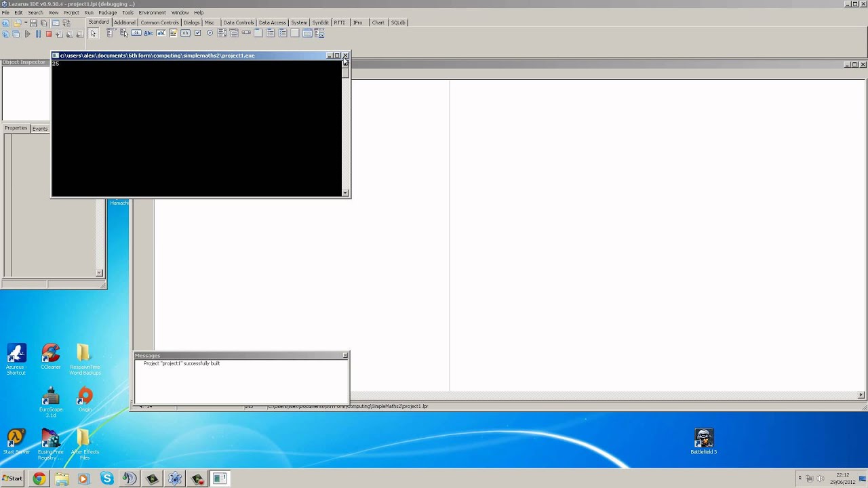Open the Start Server Half-Life shortcut

coord(16,441)
